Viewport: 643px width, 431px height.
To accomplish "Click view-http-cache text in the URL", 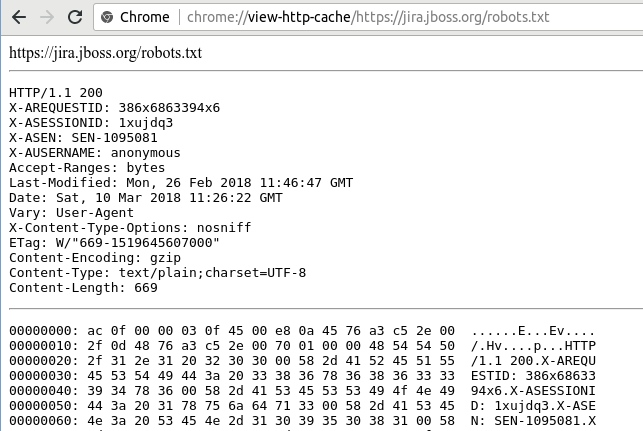I will coord(299,17).
